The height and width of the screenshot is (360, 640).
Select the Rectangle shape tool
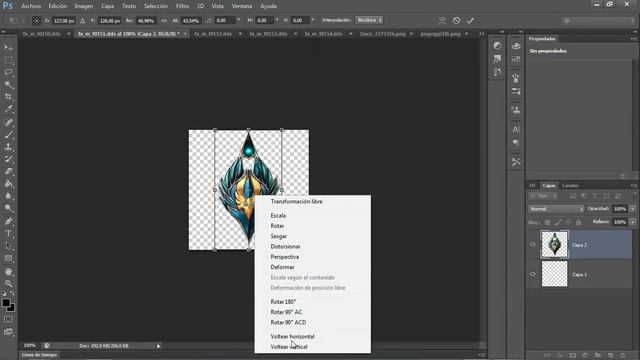tap(8, 258)
